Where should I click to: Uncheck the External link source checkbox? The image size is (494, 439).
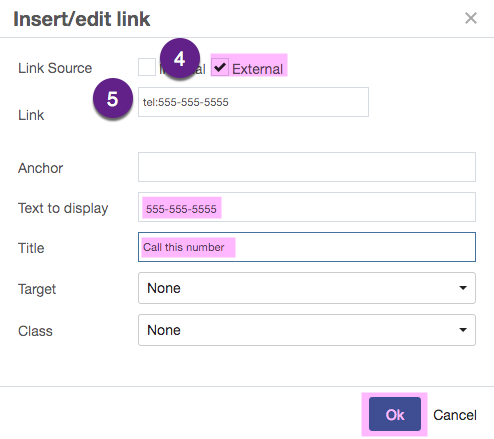[220, 67]
